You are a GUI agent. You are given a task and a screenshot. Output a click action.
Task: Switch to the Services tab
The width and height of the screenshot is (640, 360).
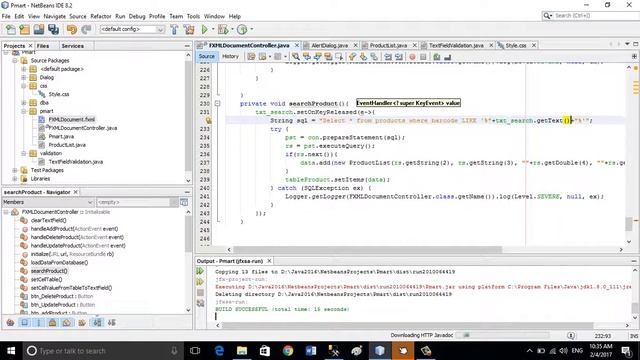pyautogui.click(x=73, y=46)
